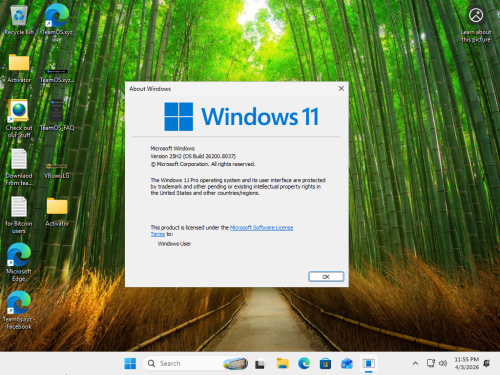This screenshot has width=500, height=375.
Task: Open Microsoft Store from the taskbar
Action: tap(325, 363)
